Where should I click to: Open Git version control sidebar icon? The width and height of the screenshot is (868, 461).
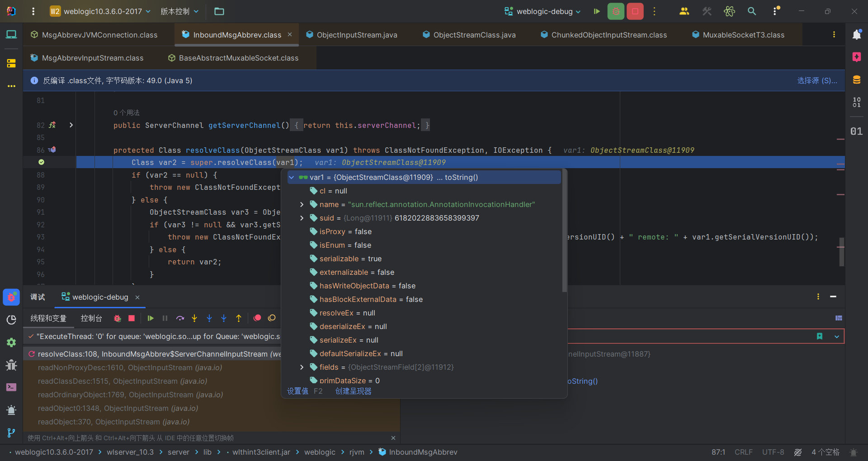click(x=11, y=433)
